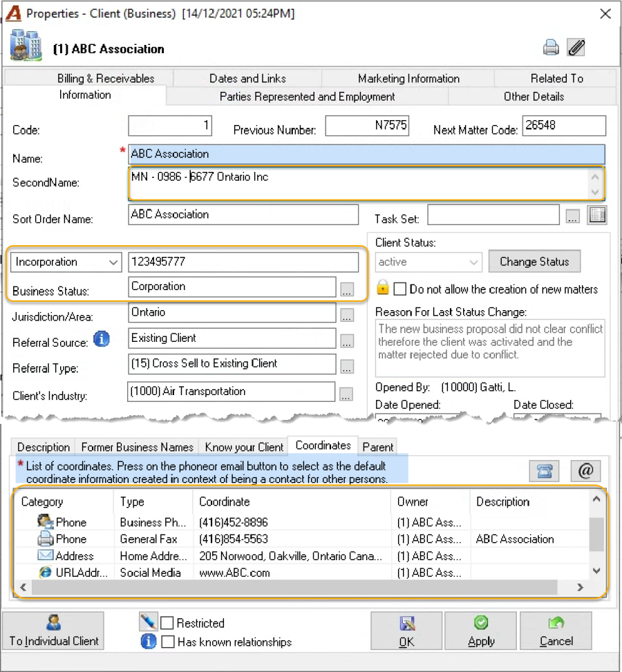The height and width of the screenshot is (672, 622).
Task: Open Jurisdiction/Area browse button
Action: [x=347, y=316]
